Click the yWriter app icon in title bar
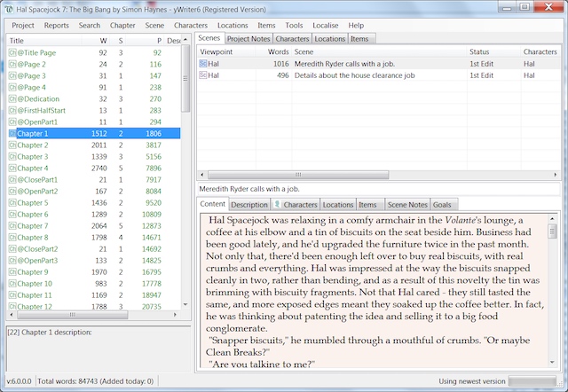This screenshot has height=392, width=568. click(x=10, y=10)
